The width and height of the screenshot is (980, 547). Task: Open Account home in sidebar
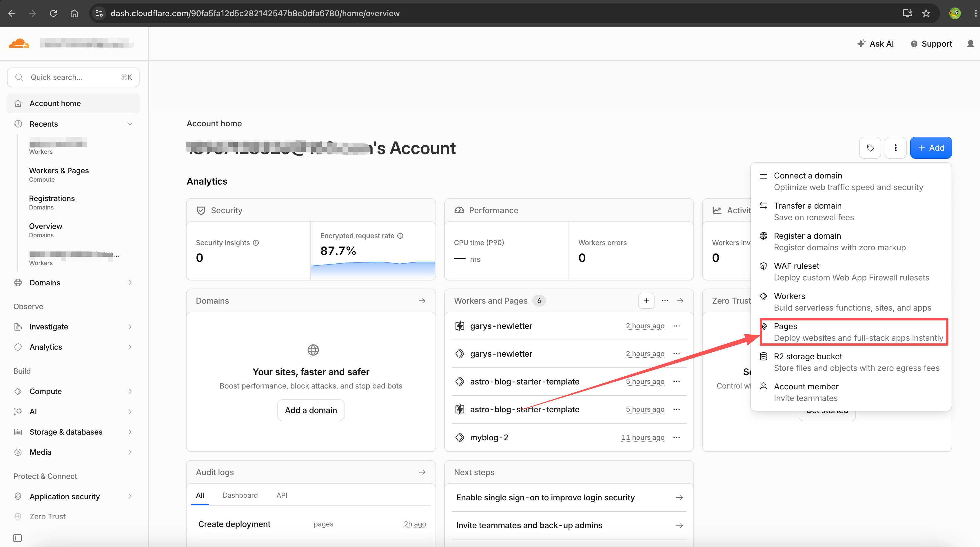pos(73,103)
